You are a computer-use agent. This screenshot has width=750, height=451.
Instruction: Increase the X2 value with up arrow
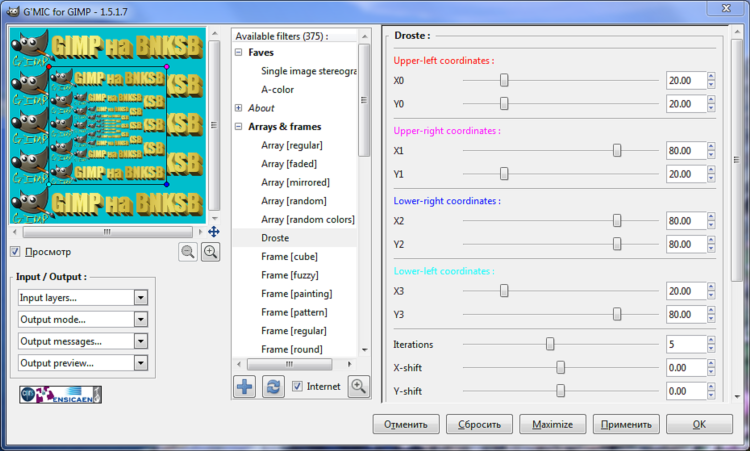(x=711, y=217)
